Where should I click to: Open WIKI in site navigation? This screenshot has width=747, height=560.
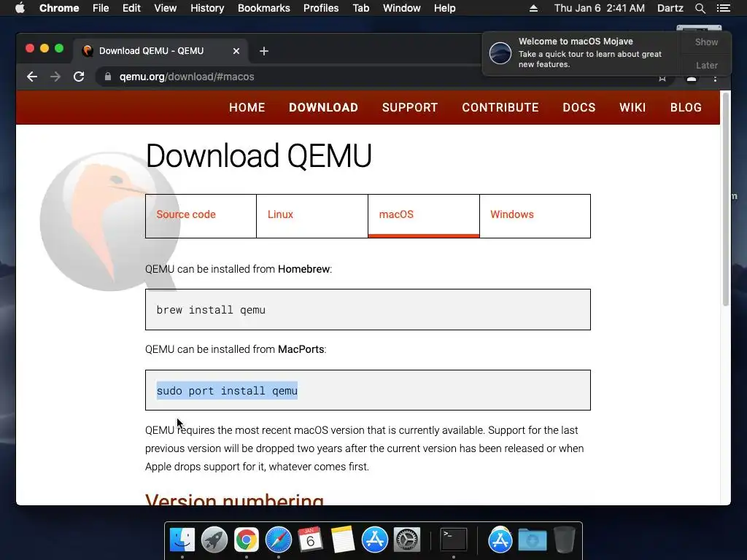point(632,108)
